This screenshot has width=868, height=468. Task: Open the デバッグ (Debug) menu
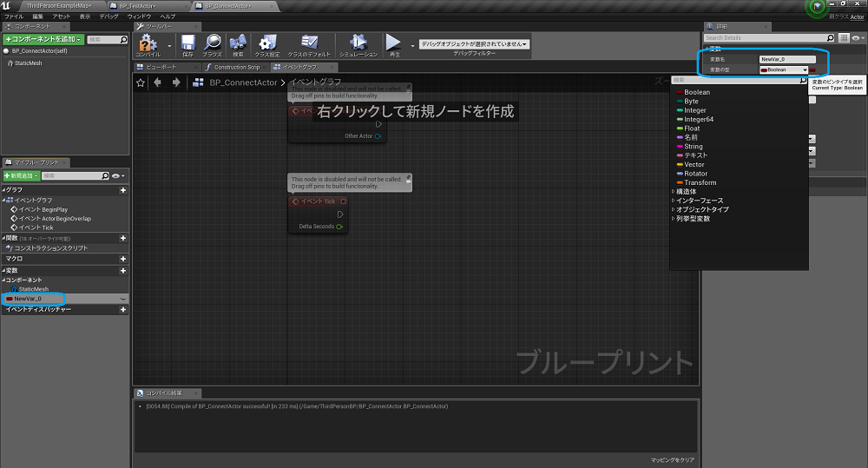pyautogui.click(x=108, y=16)
